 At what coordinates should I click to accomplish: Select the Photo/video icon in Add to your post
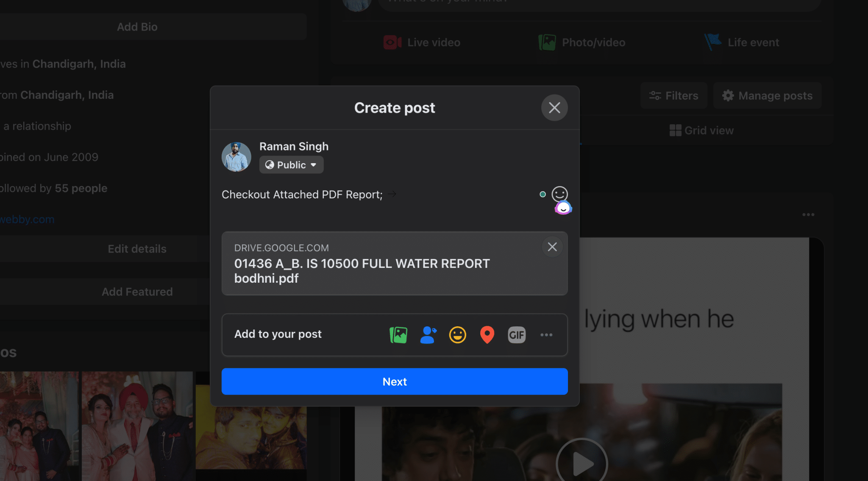click(398, 335)
